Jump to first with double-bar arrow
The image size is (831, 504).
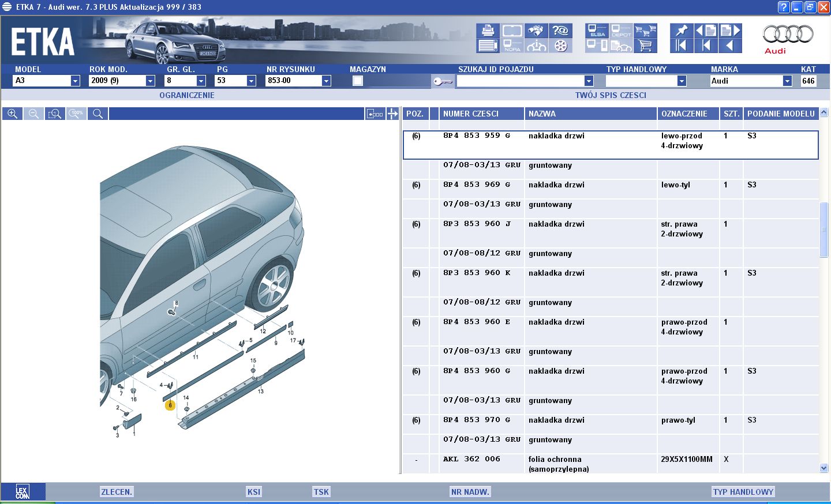682,46
